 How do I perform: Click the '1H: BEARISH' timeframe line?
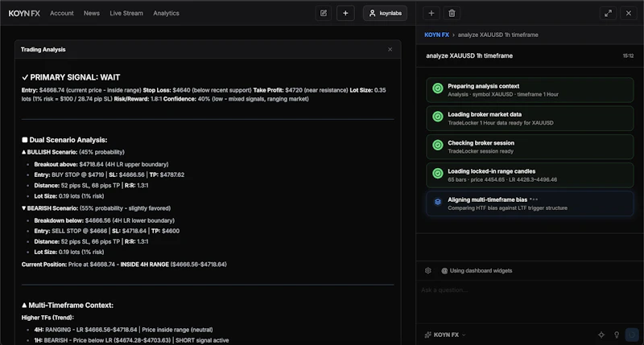131,340
